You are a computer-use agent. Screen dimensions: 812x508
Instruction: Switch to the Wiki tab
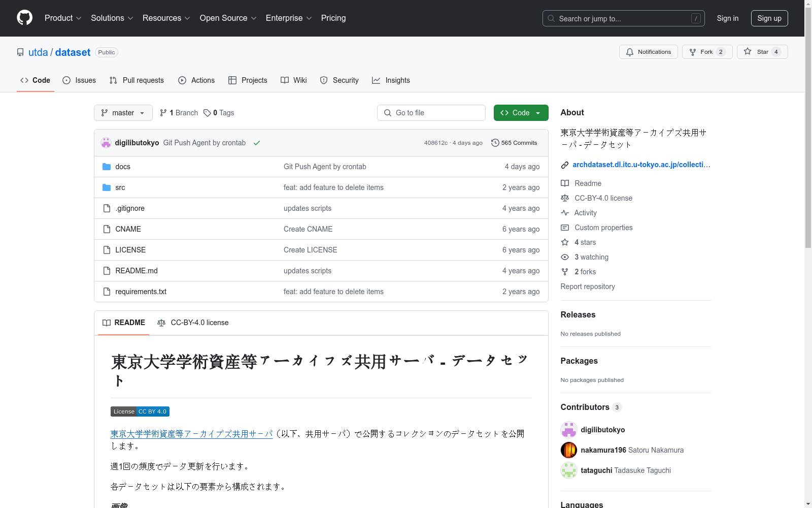click(294, 80)
